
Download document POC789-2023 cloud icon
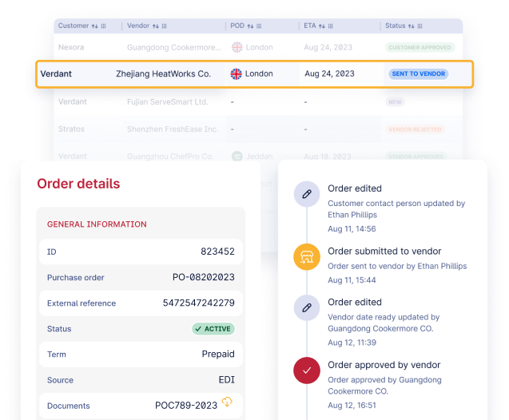227,402
